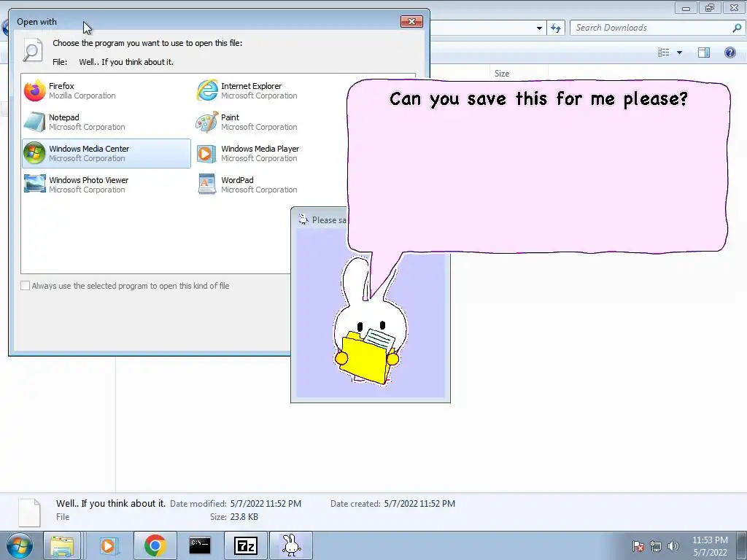
Task: Click the file name in the details pane
Action: coord(111,503)
